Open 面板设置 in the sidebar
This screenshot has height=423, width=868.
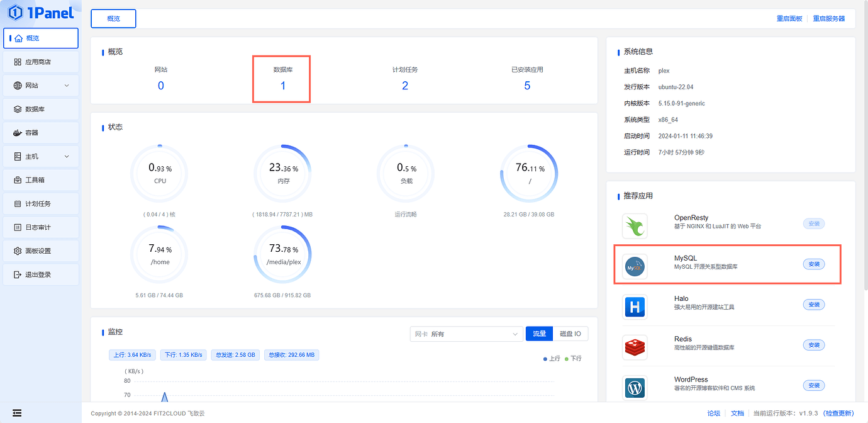41,251
